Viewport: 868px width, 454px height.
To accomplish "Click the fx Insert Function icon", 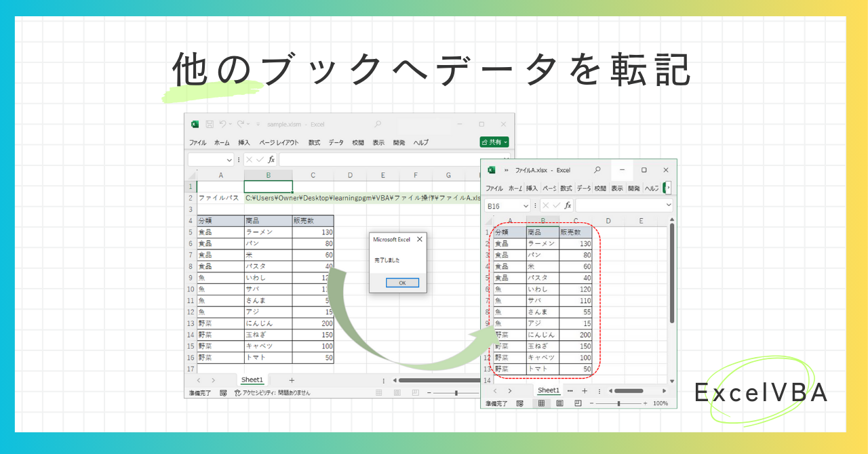I will tap(273, 159).
